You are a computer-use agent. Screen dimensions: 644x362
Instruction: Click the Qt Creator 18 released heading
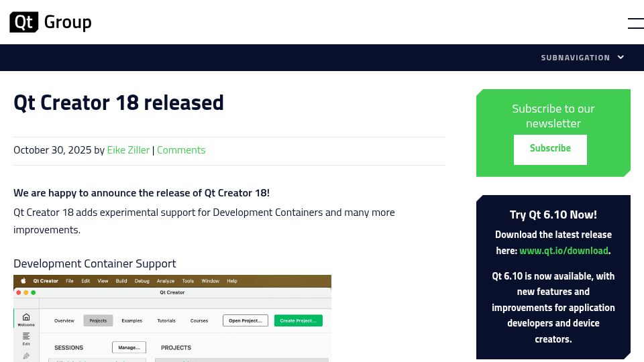118,103
